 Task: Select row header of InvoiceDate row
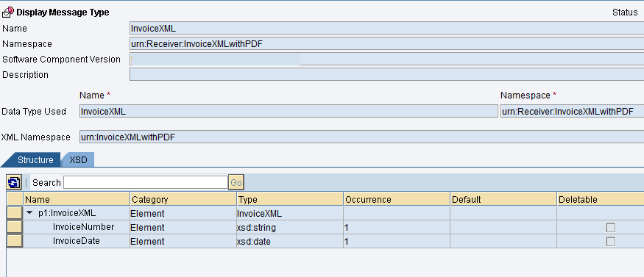point(15,241)
